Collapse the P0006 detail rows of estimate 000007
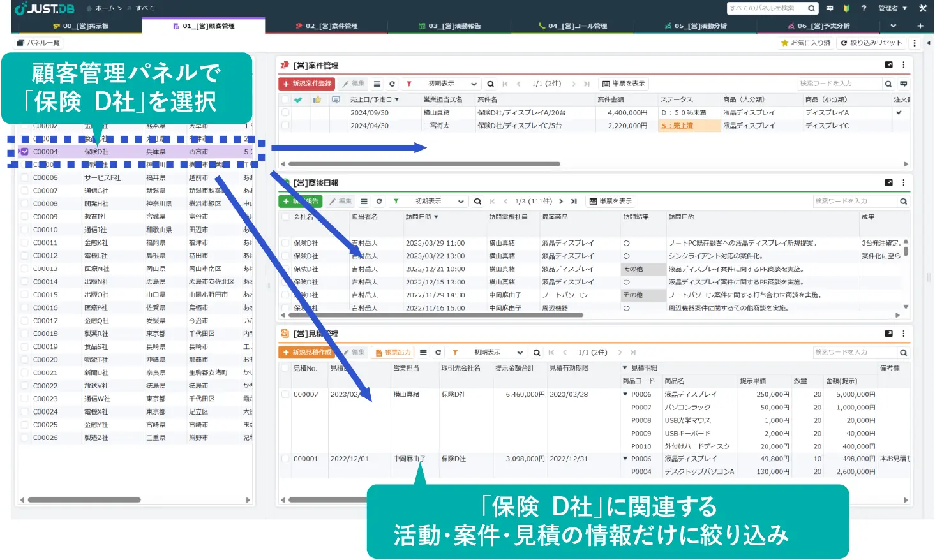Image resolution: width=935 pixels, height=560 pixels. click(x=625, y=395)
